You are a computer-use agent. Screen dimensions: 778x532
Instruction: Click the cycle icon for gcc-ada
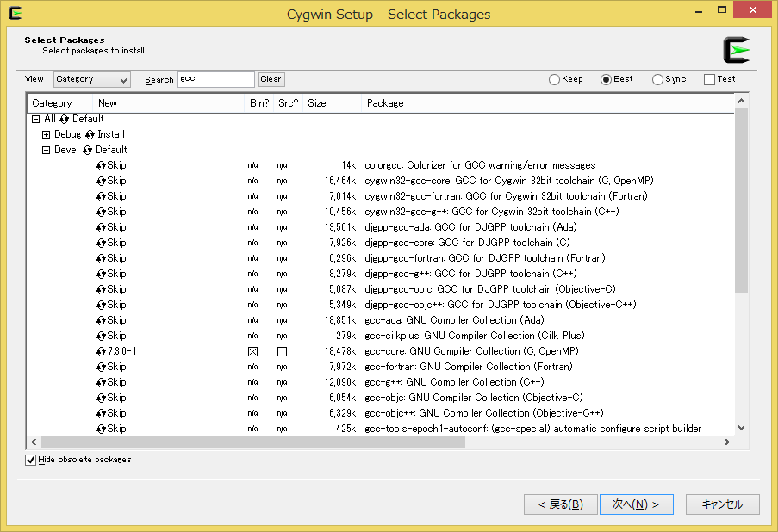[101, 320]
